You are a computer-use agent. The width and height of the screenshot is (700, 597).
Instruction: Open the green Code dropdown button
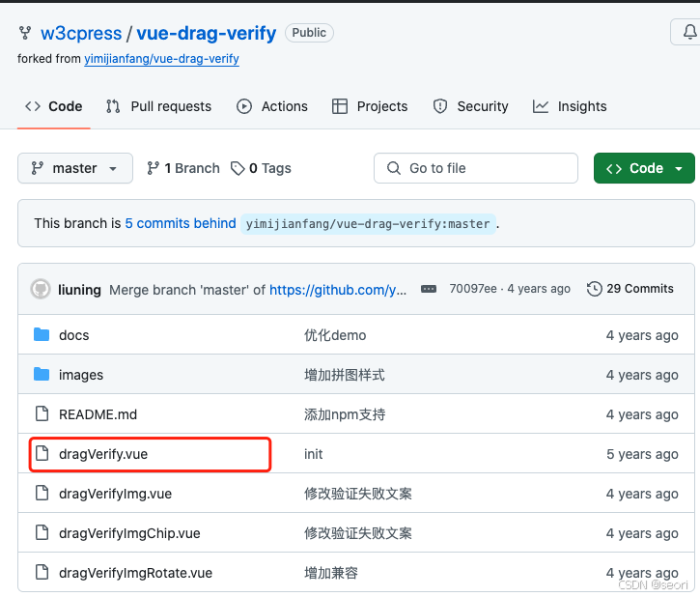644,168
